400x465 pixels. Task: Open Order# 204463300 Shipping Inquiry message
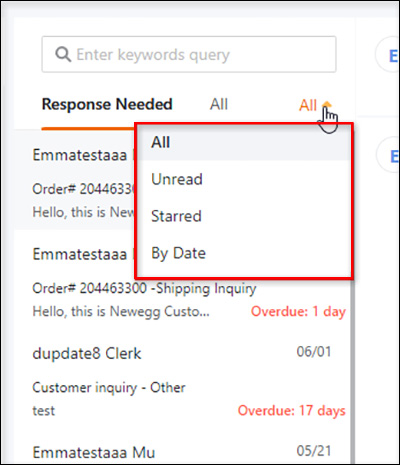[144, 289]
